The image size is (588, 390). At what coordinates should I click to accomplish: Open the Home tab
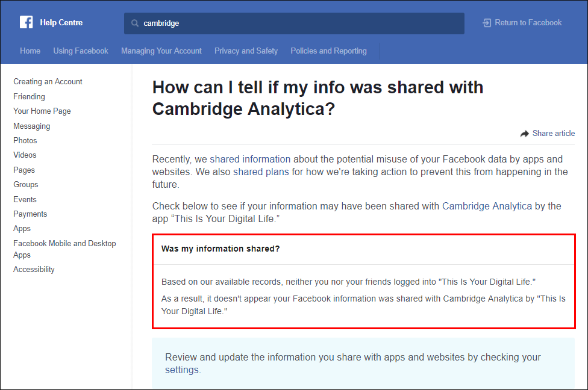[30, 51]
